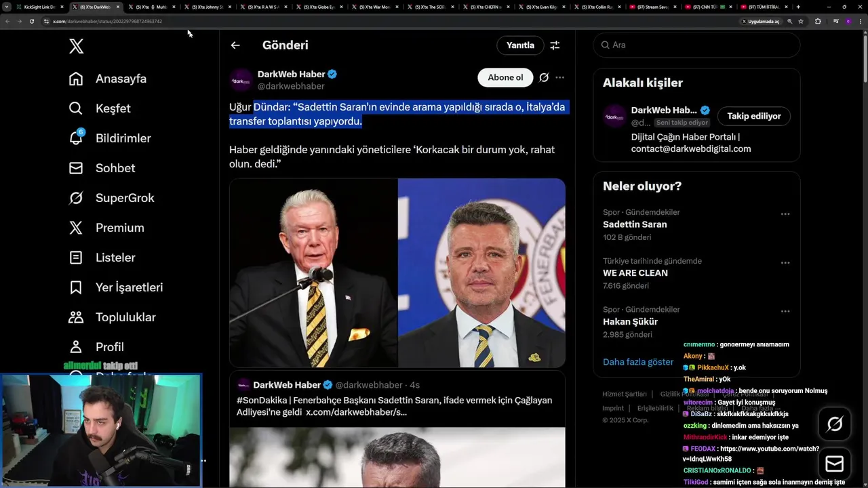
Task: Click the Daha fazla göster link
Action: [638, 362]
